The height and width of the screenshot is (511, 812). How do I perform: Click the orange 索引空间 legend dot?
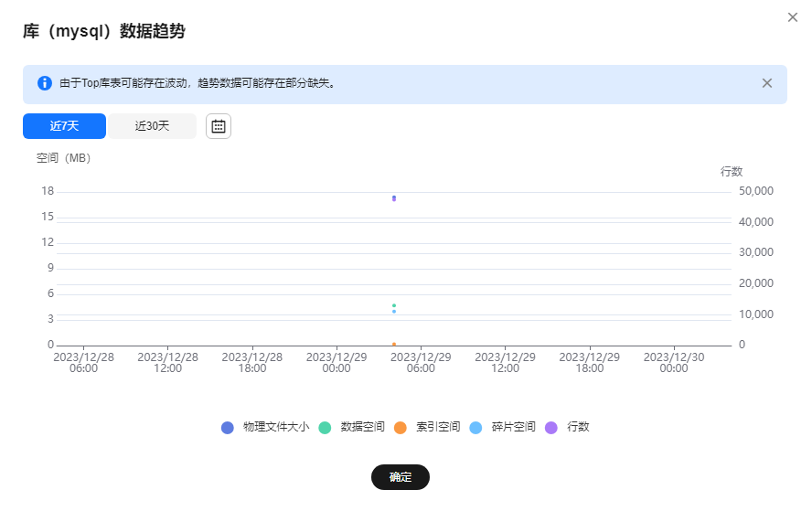pos(401,428)
